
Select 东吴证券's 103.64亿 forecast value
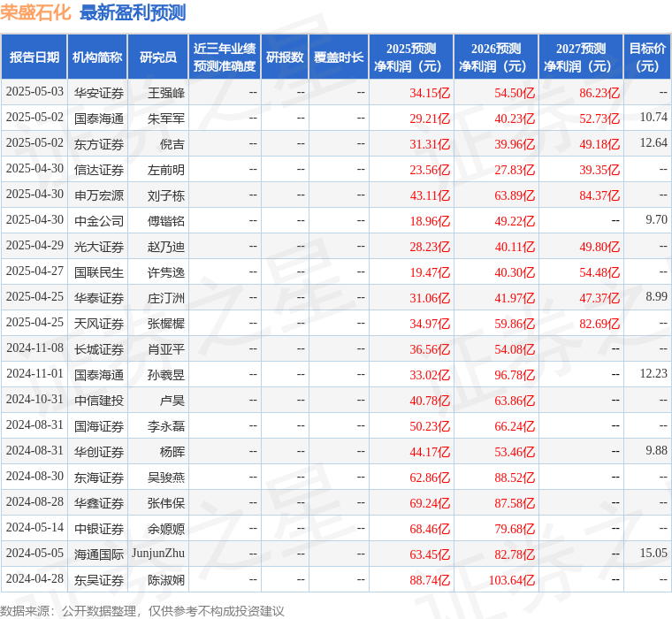(512, 580)
